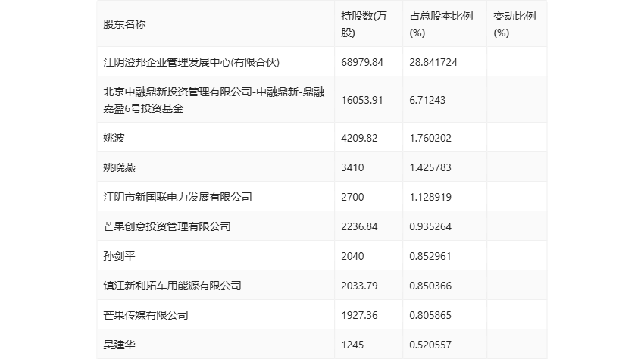Viewport: 644px width, 359px height.
Task: Select shareholder 镇江新利拓车用能源有限公司
Action: coord(172,286)
